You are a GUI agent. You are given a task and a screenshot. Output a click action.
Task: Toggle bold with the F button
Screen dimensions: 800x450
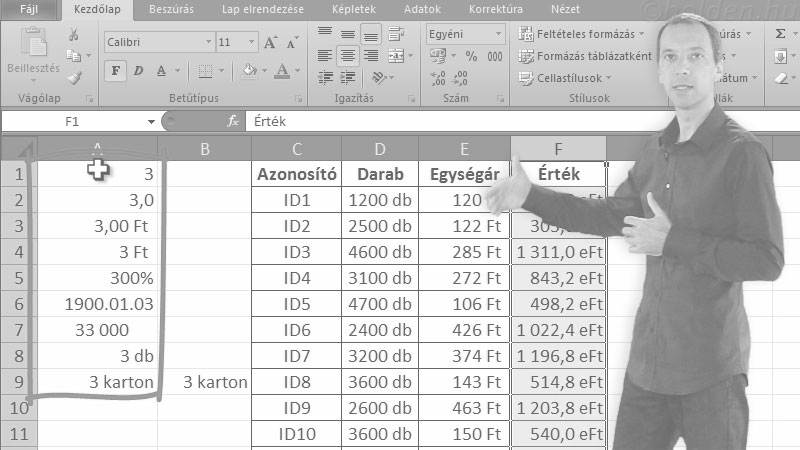116,71
